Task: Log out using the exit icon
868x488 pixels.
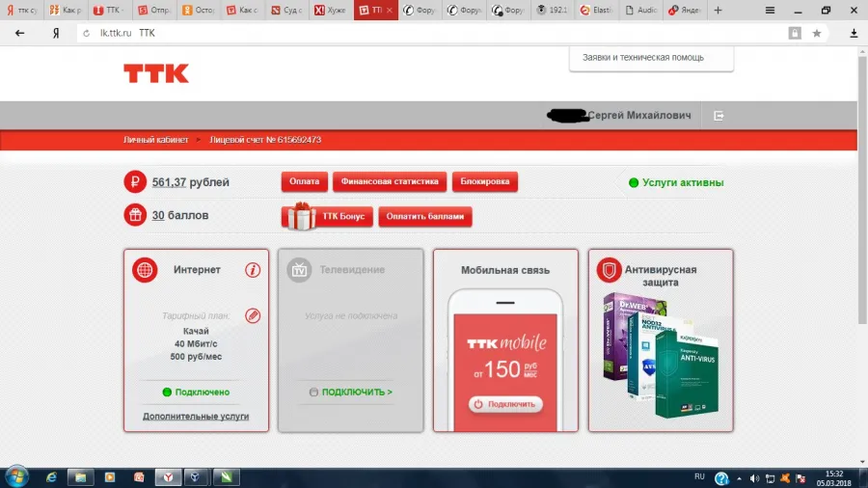Action: coord(719,116)
